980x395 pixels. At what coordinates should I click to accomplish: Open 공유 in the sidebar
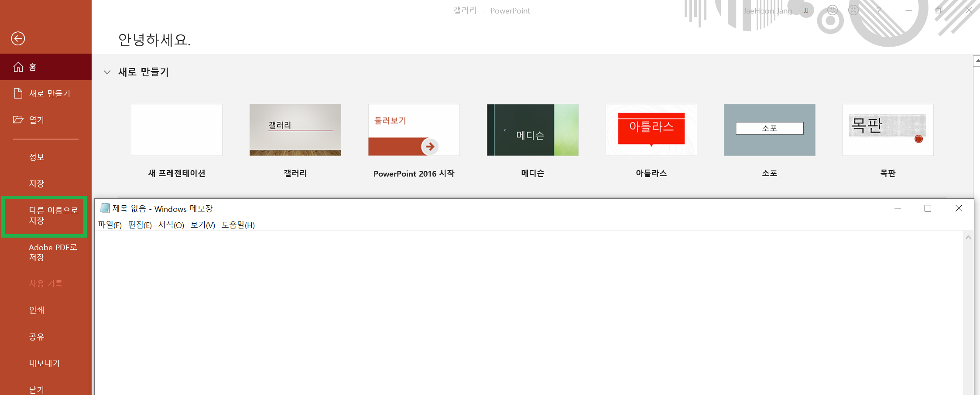point(37,337)
